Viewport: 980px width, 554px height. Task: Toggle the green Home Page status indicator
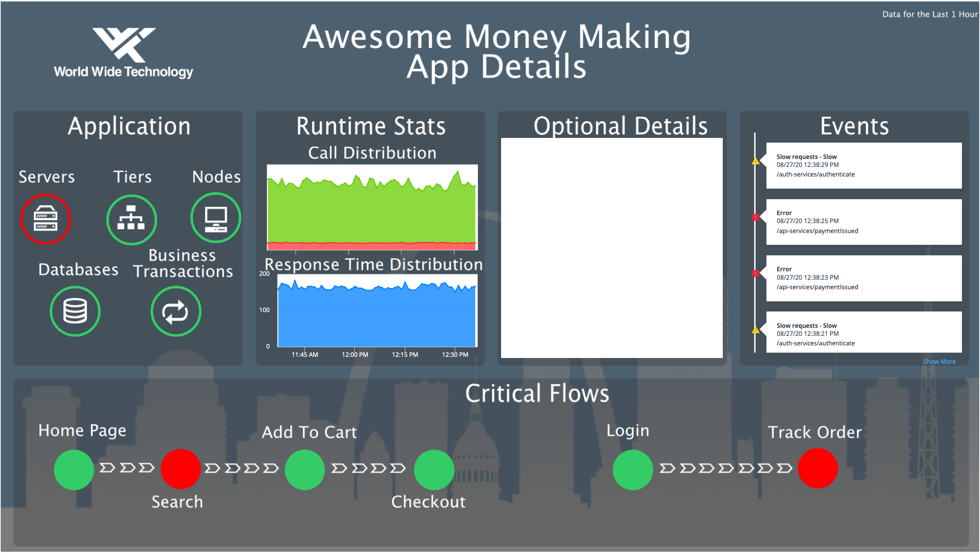[x=74, y=469]
